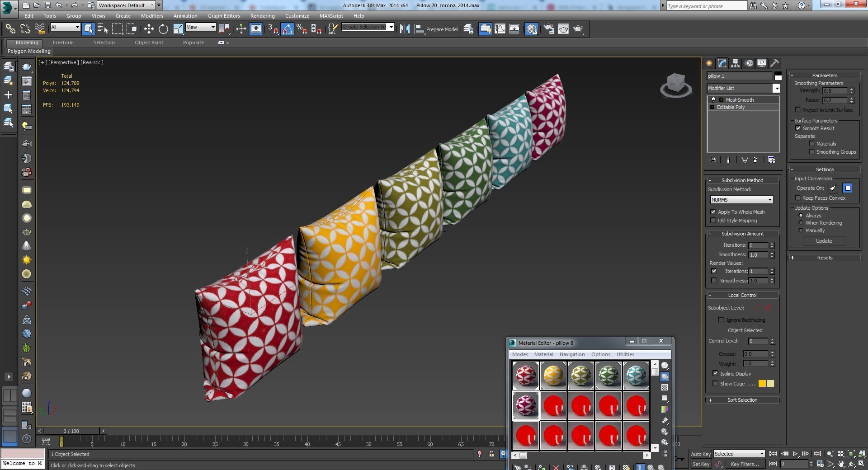This screenshot has width=868, height=470.
Task: Click the object color swatch beside pillow 1
Action: click(778, 76)
